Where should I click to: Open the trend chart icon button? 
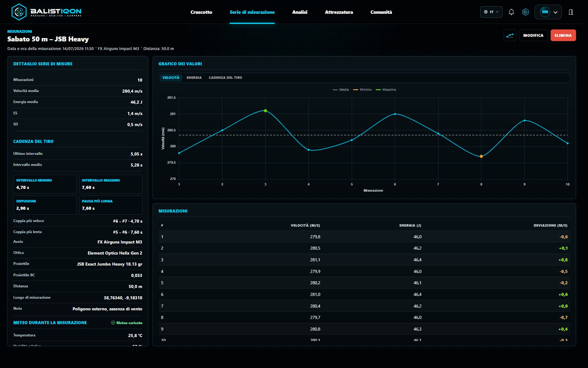510,36
